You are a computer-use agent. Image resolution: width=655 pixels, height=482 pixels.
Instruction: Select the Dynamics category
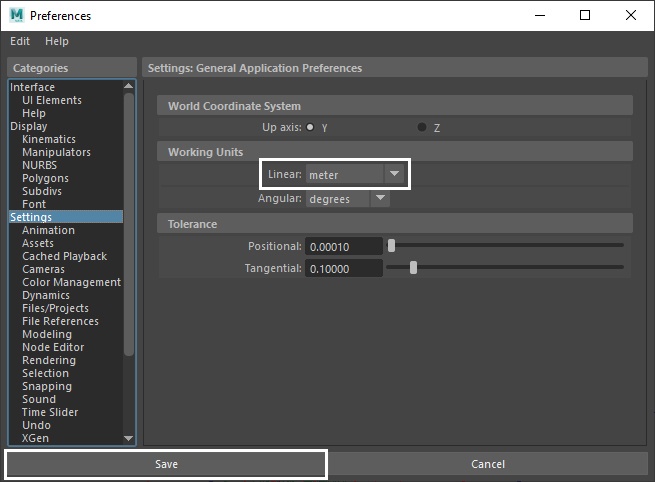[46, 295]
